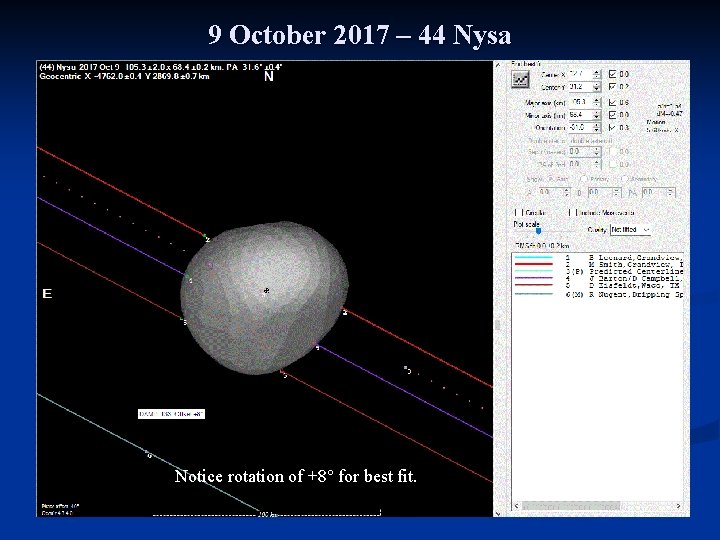Screen dimensions: 720x540
Task: Click the Centre X spinner arrows
Action: click(596, 74)
